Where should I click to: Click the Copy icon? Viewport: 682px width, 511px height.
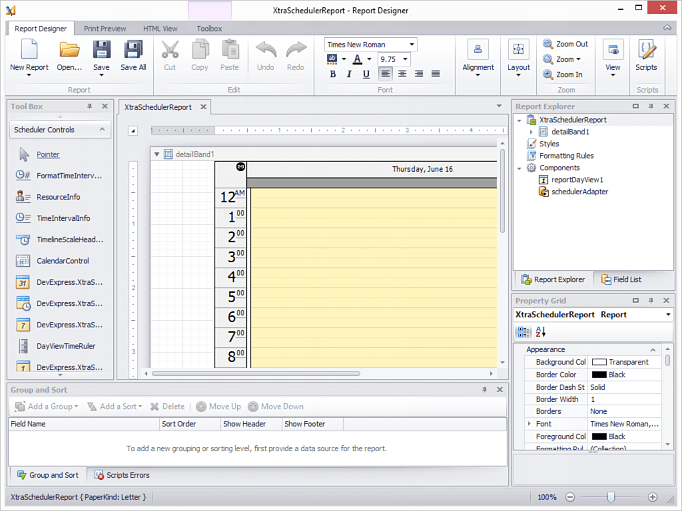pyautogui.click(x=200, y=49)
